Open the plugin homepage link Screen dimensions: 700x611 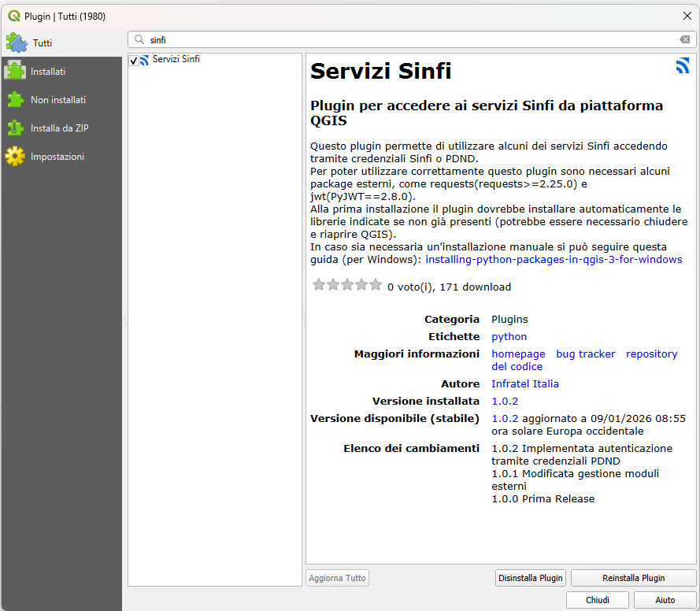tap(518, 354)
